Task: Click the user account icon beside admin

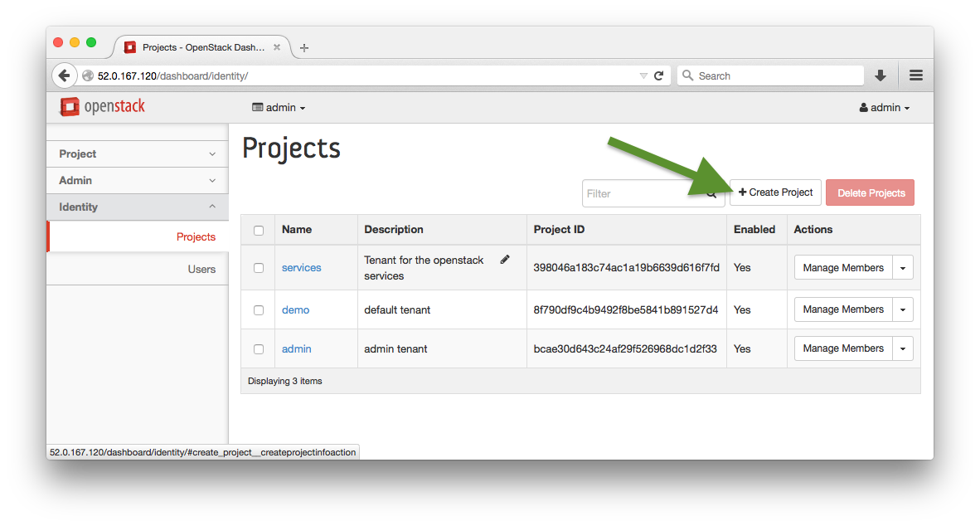Action: (865, 107)
